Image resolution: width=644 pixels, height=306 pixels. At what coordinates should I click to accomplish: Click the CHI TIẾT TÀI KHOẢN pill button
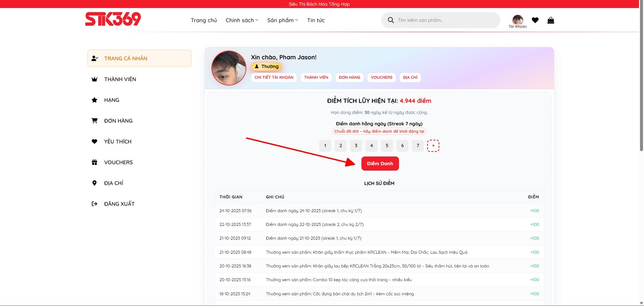[x=274, y=77]
